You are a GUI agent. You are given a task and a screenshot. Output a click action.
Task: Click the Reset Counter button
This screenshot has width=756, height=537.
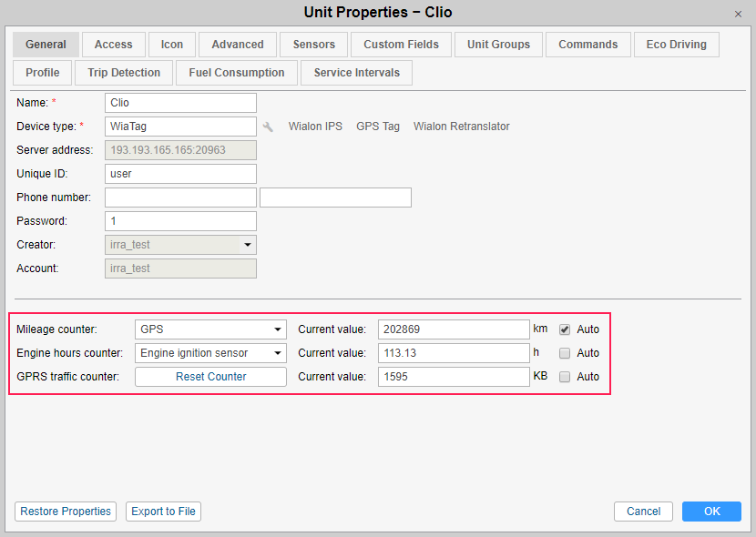click(210, 376)
